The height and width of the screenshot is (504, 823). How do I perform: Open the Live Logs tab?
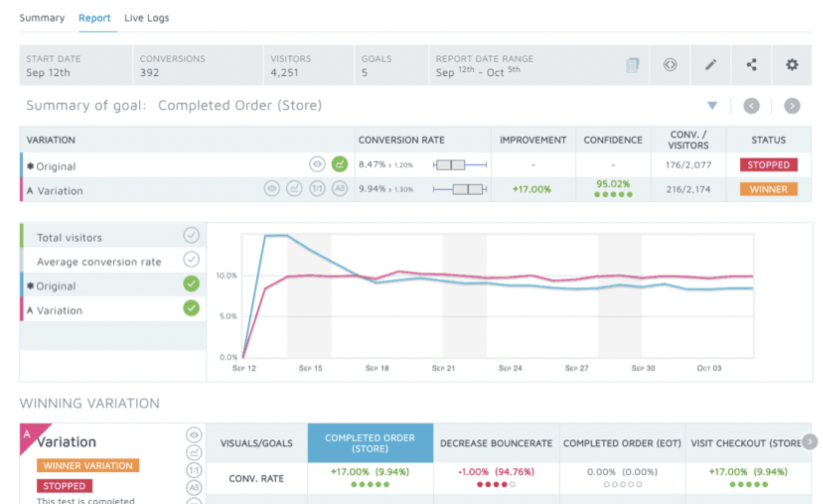[x=146, y=18]
